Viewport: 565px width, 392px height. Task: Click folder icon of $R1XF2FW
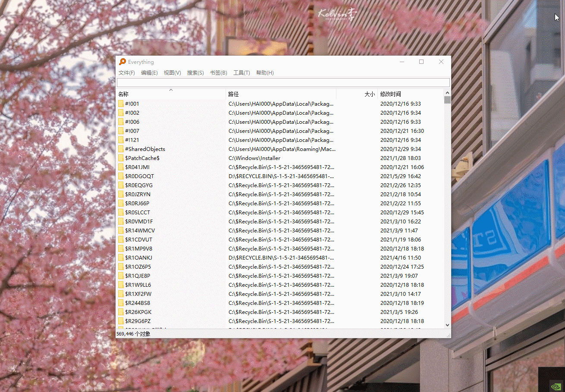pyautogui.click(x=121, y=294)
